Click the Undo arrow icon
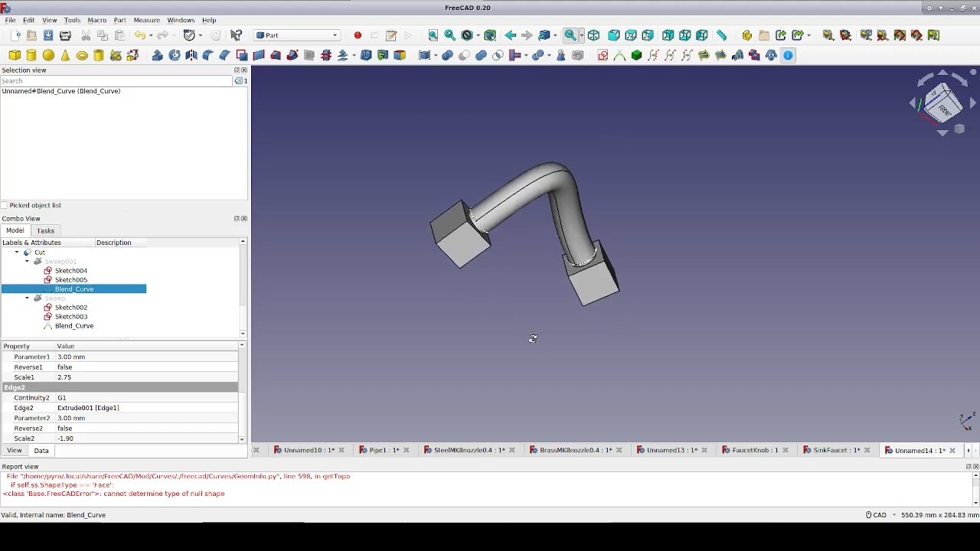 pyautogui.click(x=139, y=35)
